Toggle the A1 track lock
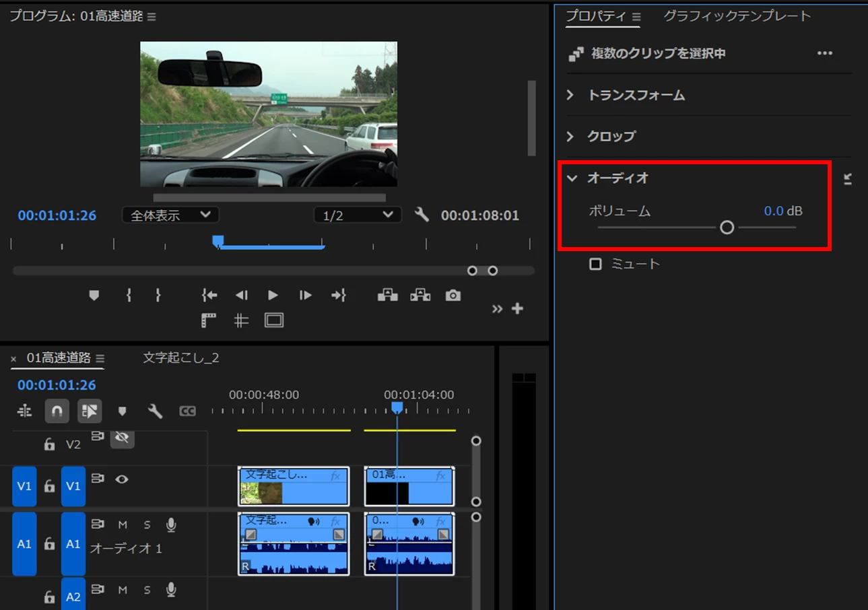 coord(49,543)
